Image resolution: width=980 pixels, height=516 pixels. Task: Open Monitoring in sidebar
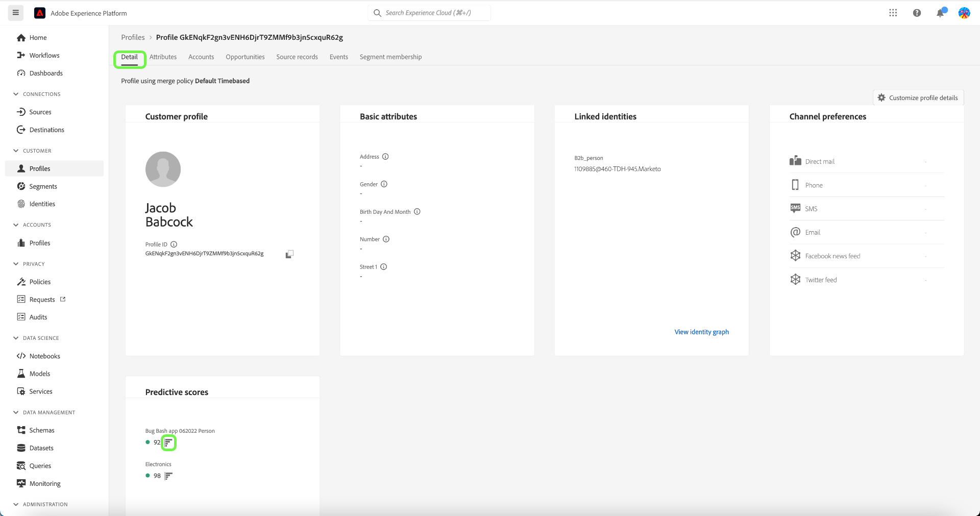pos(54,484)
